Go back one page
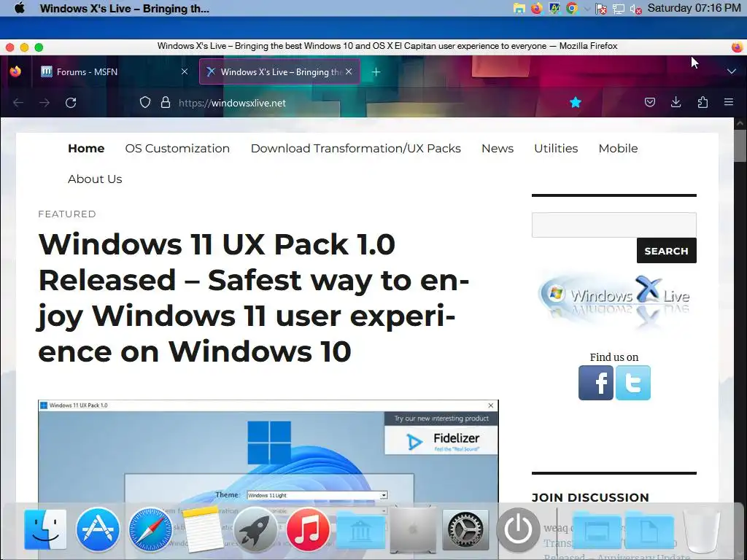The image size is (747, 560). coord(18,102)
